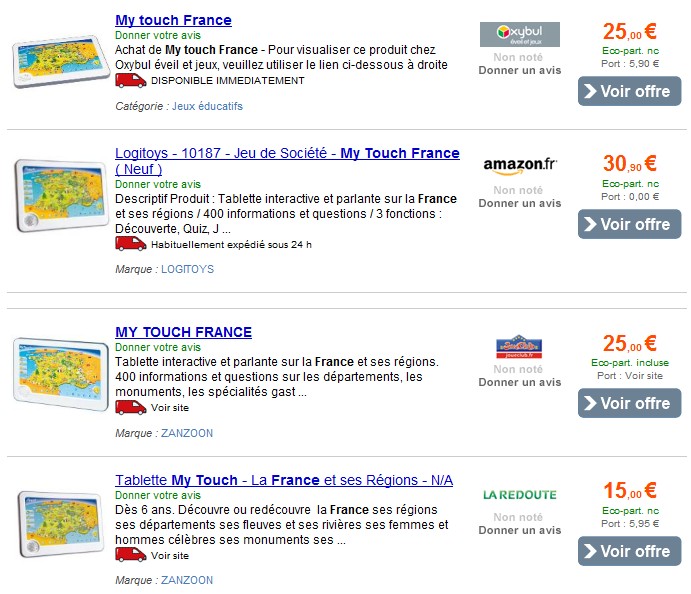Viewport: 691px width, 594px height.
Task: Click the red truck icon in La Redoute listing
Action: (130, 555)
